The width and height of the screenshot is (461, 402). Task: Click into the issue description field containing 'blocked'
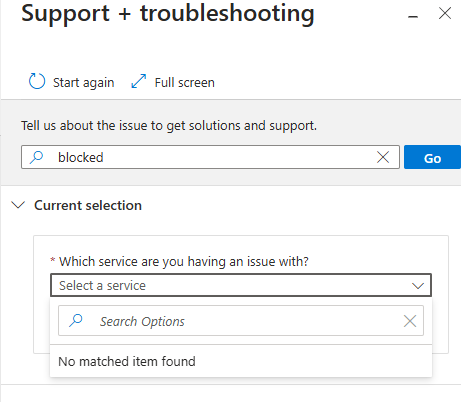[x=210, y=157]
